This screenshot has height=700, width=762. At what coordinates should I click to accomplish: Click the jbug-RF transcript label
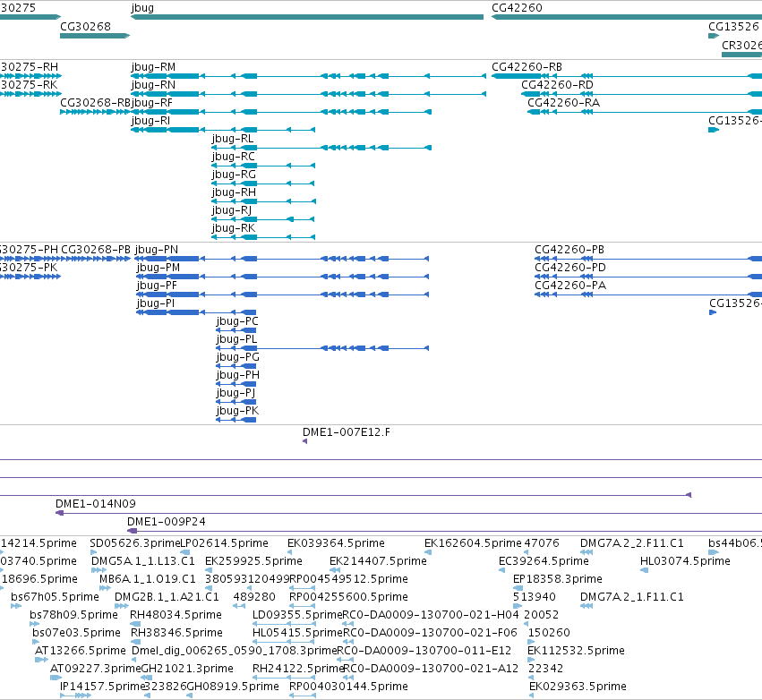152,103
